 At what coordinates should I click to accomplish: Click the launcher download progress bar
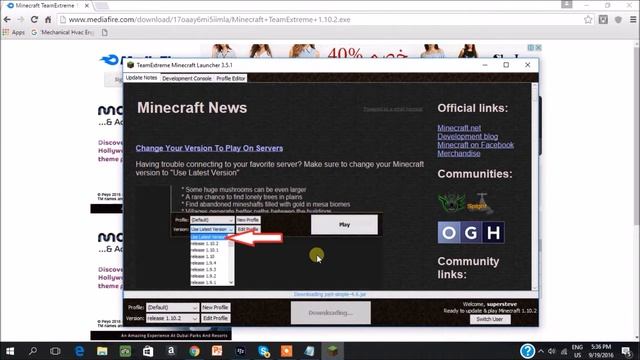(x=330, y=294)
